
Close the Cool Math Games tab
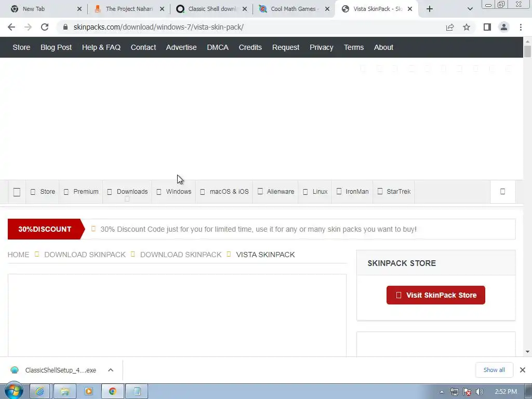pyautogui.click(x=327, y=9)
